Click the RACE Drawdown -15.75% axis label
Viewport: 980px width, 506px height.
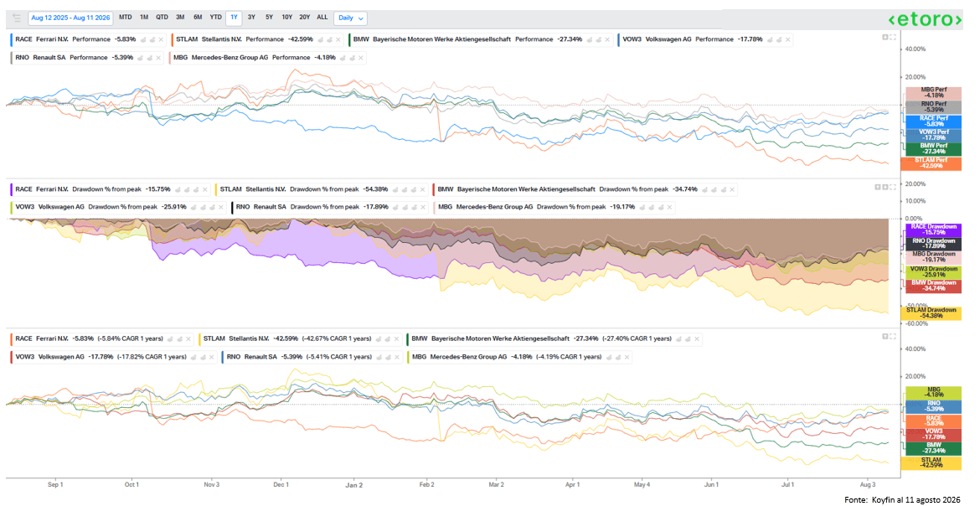[932, 230]
